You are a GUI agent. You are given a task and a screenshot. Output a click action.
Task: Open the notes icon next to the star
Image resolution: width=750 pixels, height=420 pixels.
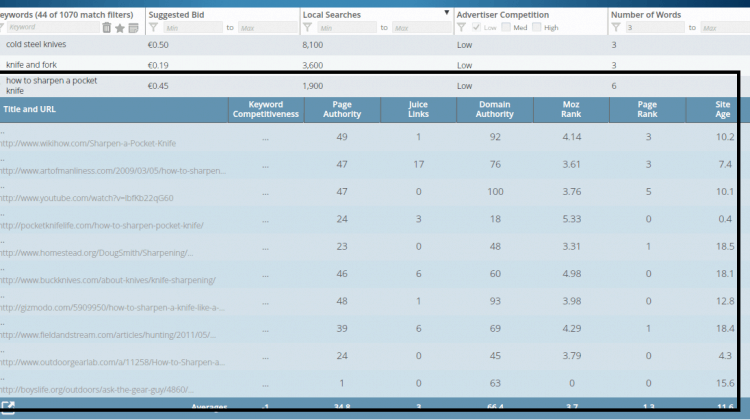point(133,28)
